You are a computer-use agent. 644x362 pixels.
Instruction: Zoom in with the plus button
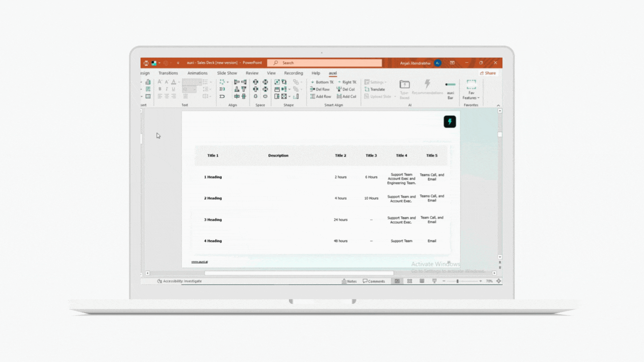pos(481,281)
